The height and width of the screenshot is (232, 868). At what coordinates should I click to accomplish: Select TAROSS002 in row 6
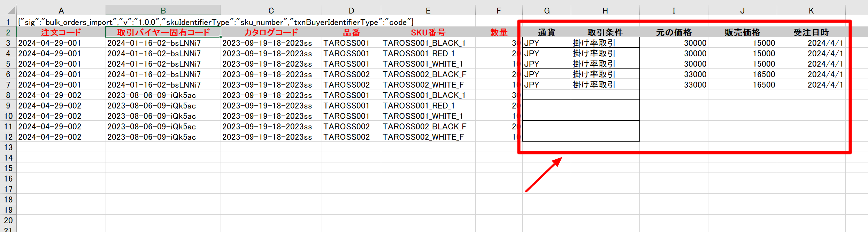click(x=351, y=74)
